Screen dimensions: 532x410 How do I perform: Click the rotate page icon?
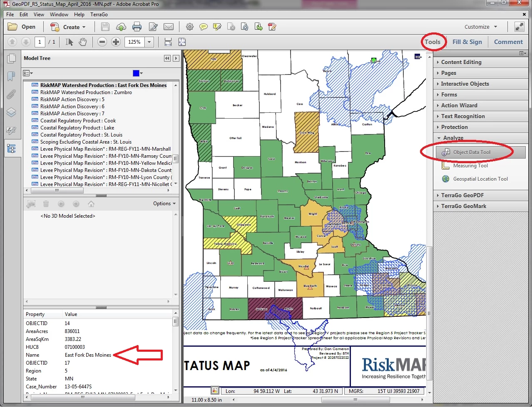pyautogui.click(x=245, y=27)
